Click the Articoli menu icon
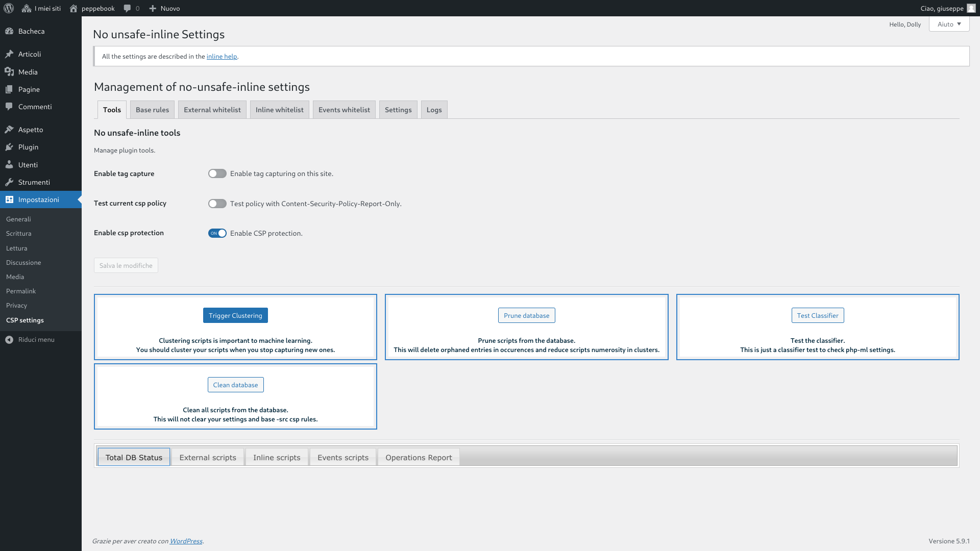This screenshot has width=980, height=551. (9, 53)
